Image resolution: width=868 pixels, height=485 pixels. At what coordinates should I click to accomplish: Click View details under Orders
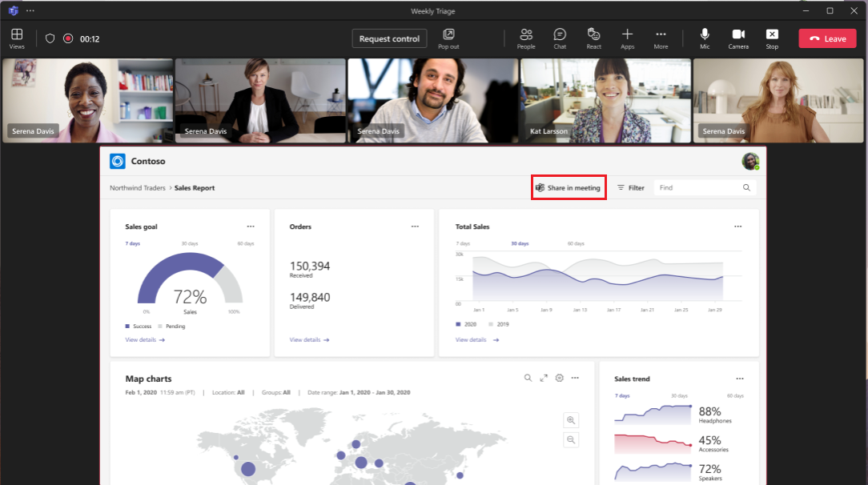tap(306, 339)
